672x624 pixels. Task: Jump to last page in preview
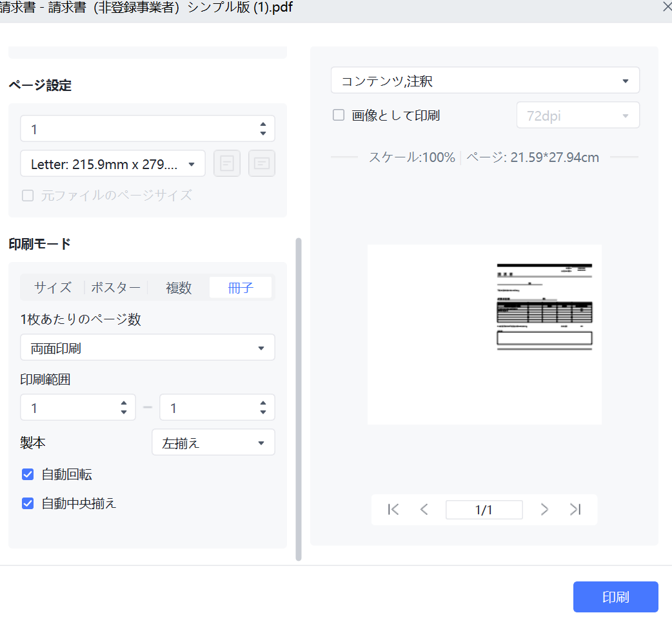pyautogui.click(x=575, y=509)
